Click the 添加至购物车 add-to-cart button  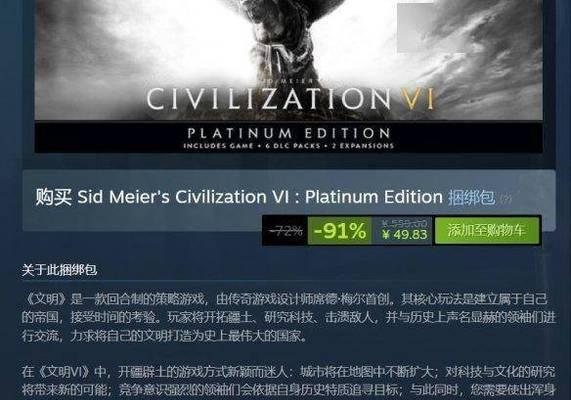coord(487,230)
